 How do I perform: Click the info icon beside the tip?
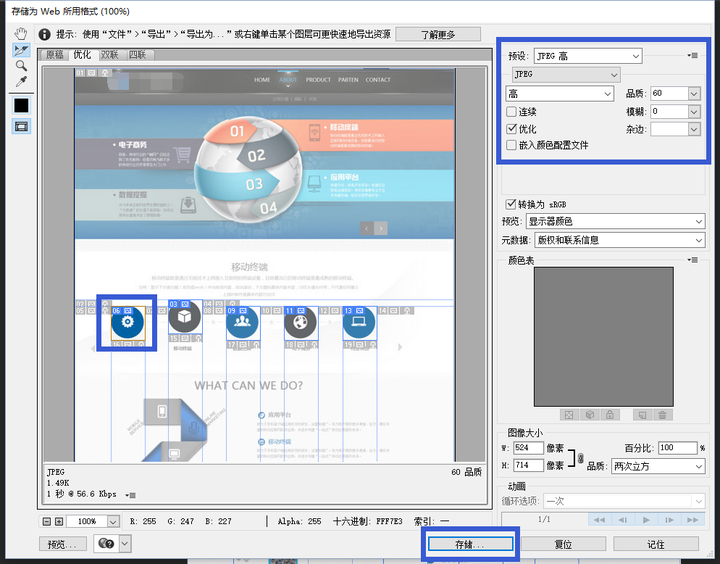[44, 34]
